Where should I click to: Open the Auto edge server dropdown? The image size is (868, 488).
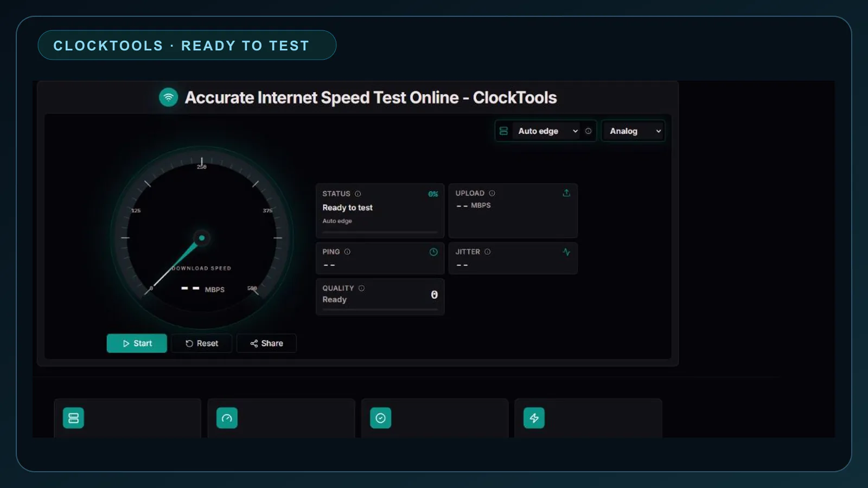tap(547, 131)
